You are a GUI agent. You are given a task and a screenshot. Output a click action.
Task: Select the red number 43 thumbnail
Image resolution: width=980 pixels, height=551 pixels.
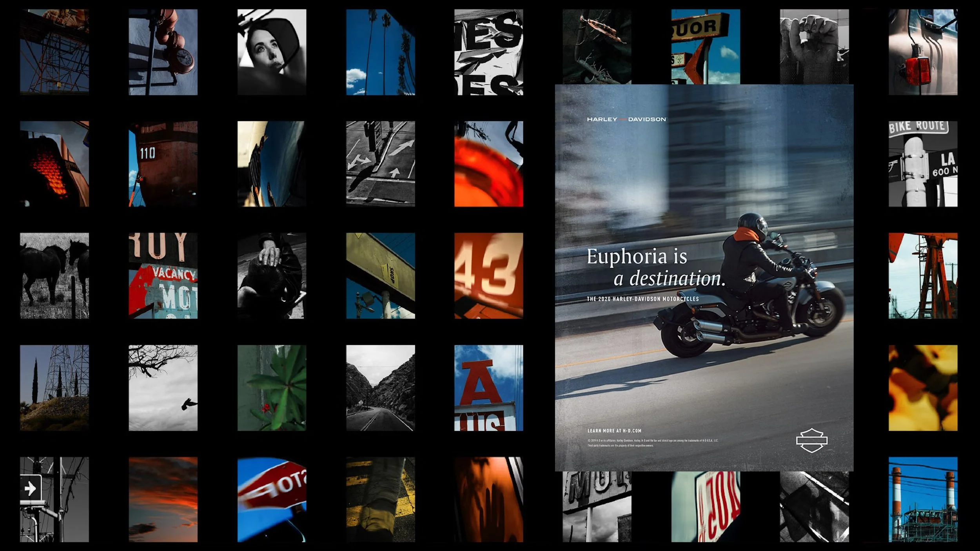click(488, 275)
